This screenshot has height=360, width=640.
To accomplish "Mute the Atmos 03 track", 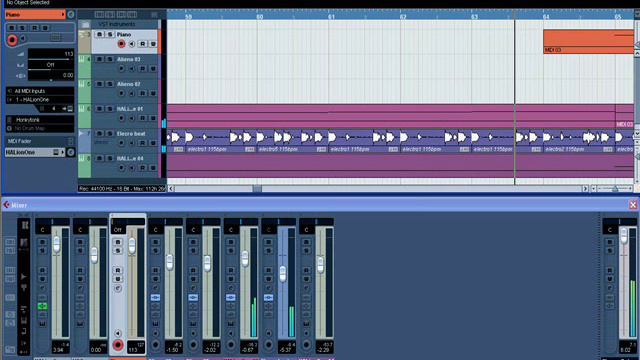I will coord(99,60).
